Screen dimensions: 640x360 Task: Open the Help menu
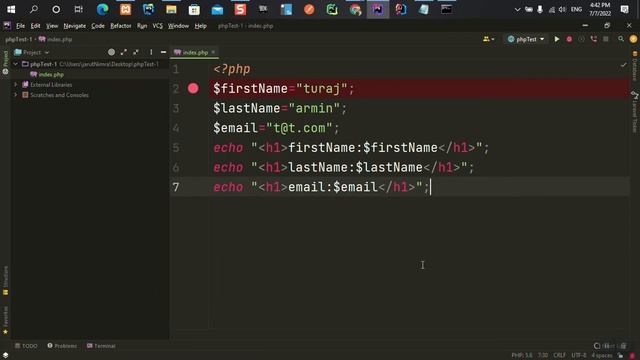click(200, 26)
